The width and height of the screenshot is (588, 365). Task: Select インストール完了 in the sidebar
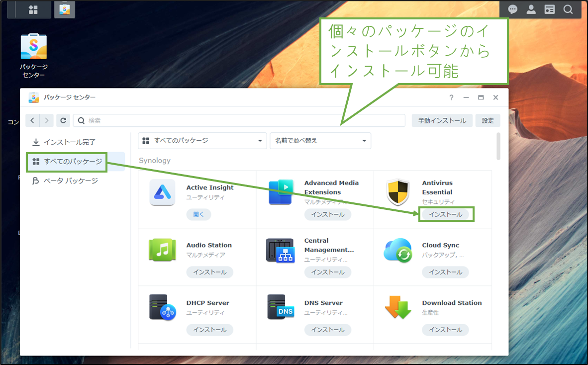click(76, 142)
